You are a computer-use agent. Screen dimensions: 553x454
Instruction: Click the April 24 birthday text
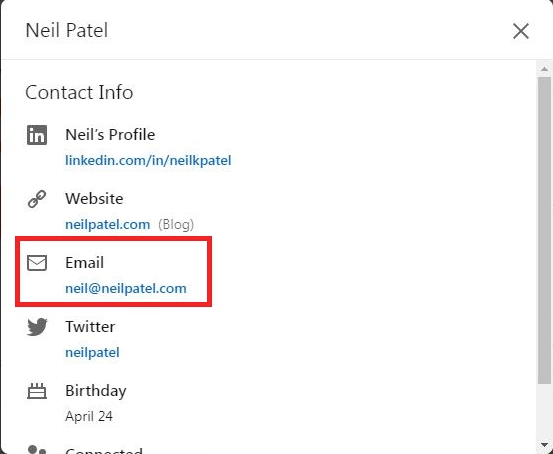[89, 416]
